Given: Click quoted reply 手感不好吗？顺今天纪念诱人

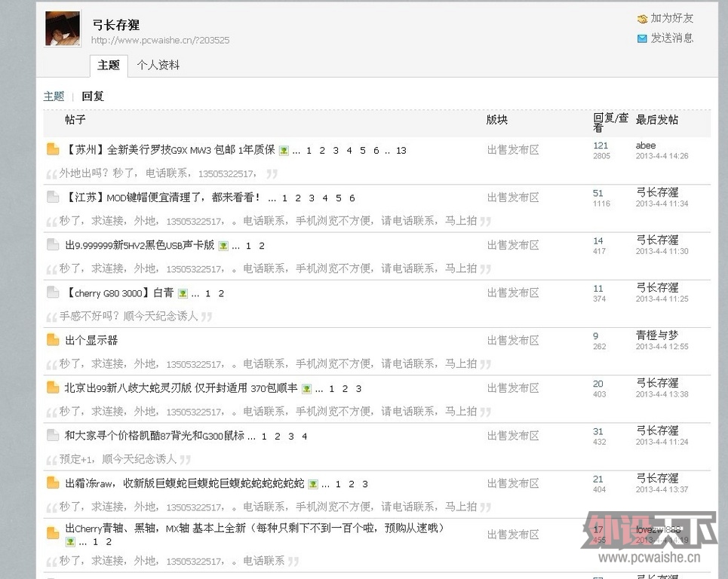Looking at the screenshot, I should tap(128, 317).
